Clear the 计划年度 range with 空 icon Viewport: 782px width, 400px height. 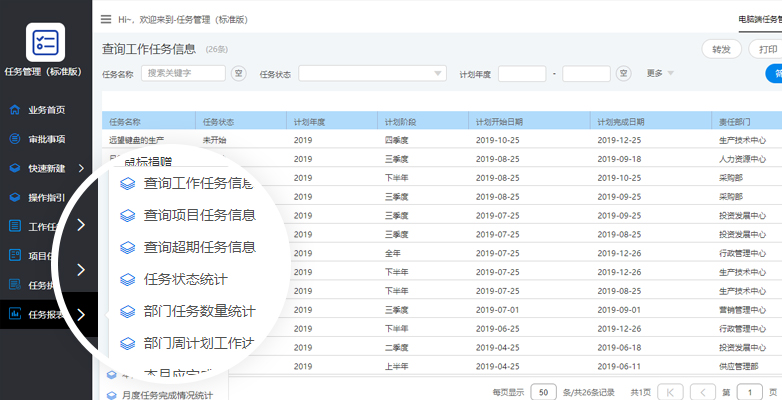pos(623,73)
